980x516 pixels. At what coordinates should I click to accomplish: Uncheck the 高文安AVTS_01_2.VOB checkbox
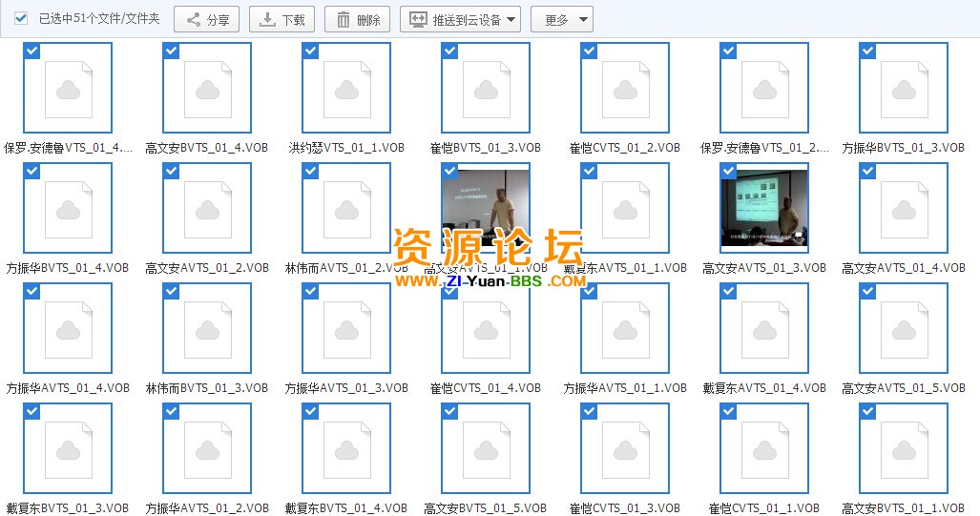171,171
